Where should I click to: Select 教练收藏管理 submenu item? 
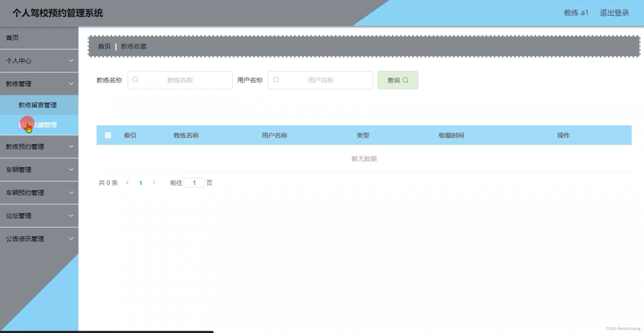click(39, 125)
